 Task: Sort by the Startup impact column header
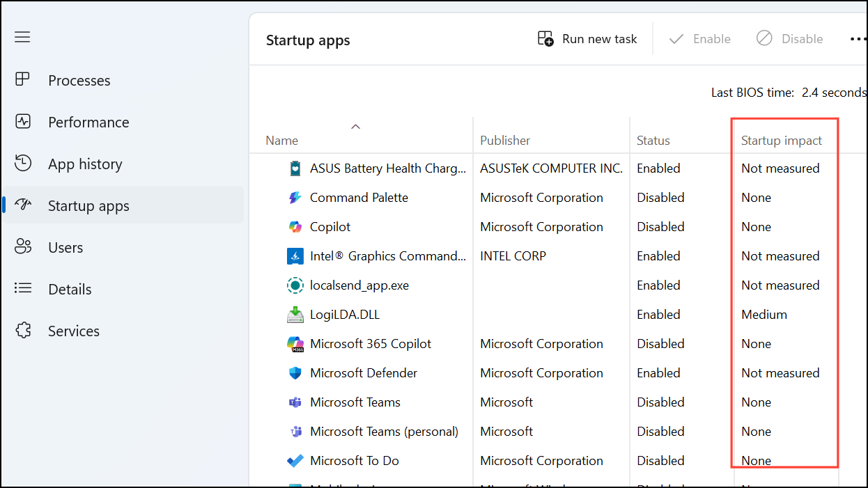782,141
